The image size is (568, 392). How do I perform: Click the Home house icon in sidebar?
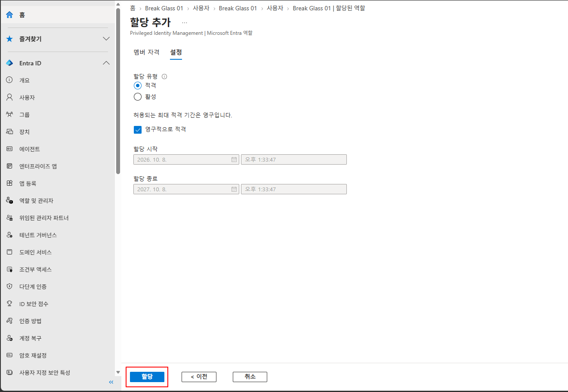click(9, 15)
